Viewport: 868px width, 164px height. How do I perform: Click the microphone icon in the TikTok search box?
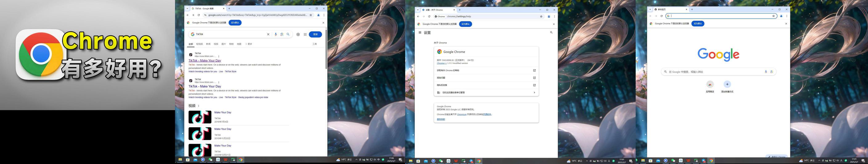(x=276, y=34)
